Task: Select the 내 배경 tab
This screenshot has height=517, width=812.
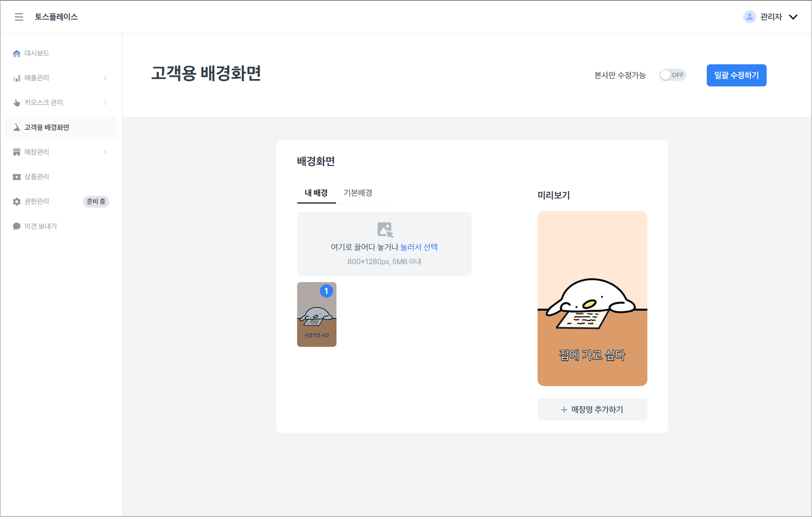Action: point(316,193)
